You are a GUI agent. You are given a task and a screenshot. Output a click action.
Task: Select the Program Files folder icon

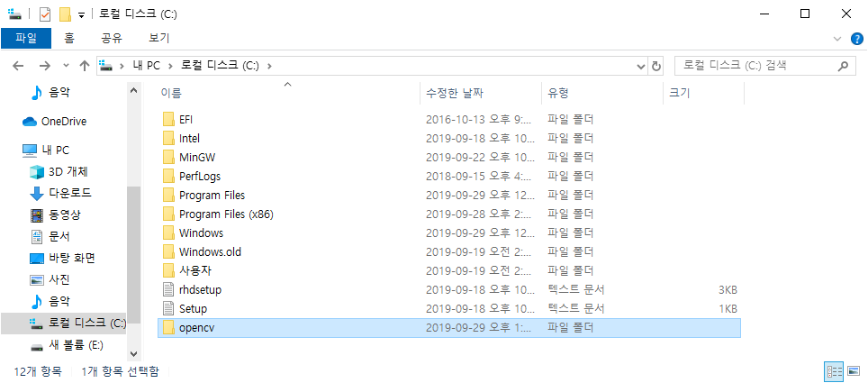(169, 195)
